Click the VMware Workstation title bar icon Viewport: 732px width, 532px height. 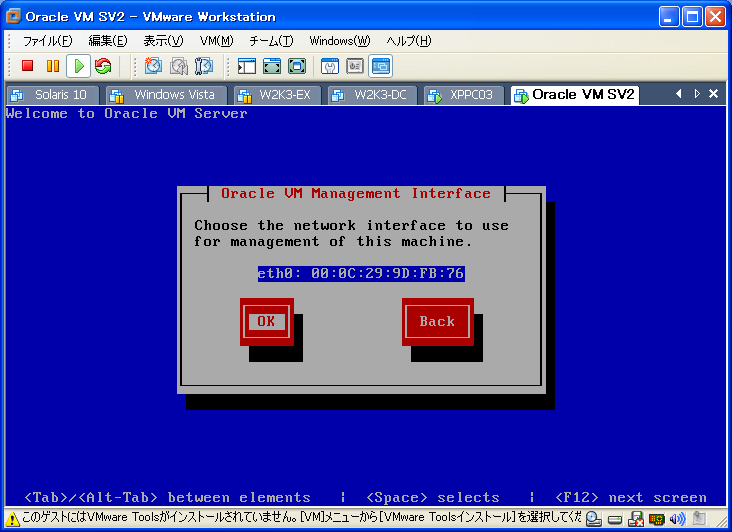point(14,16)
